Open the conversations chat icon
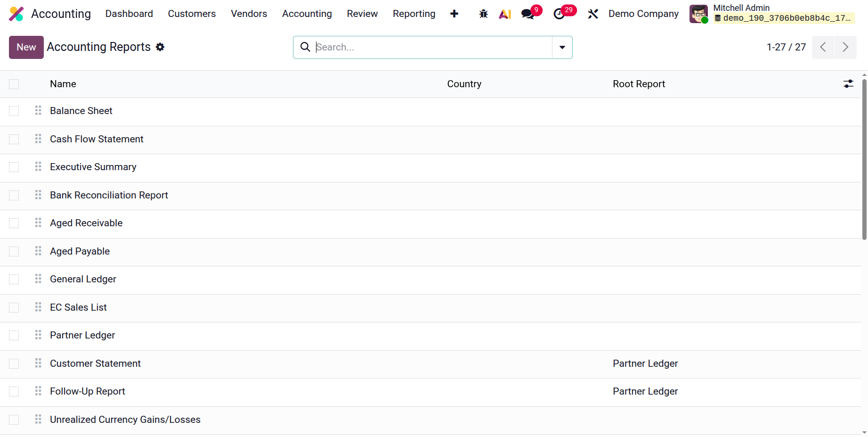 tap(528, 14)
